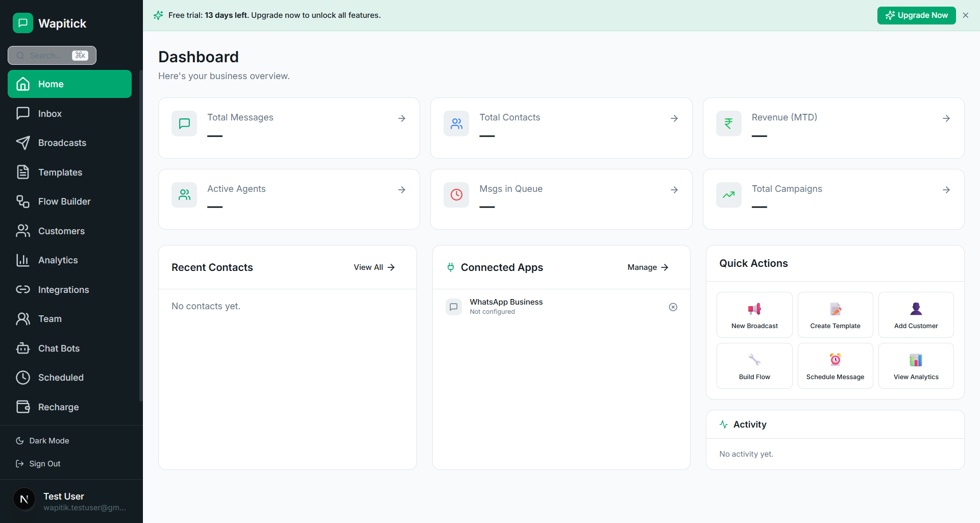Click the sparkle icon in trial banner
Screen dimensions: 980x523
(x=158, y=15)
